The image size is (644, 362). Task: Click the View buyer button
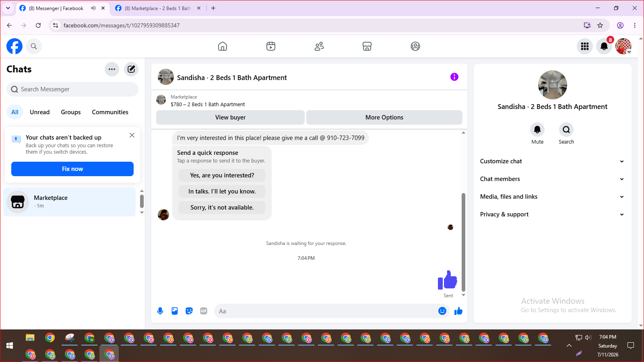point(230,117)
